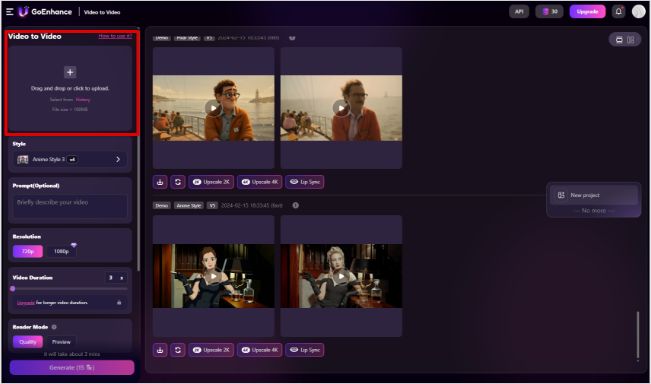Viewport: 651px width, 384px height.
Task: Regenerate the first video result
Action: click(178, 182)
